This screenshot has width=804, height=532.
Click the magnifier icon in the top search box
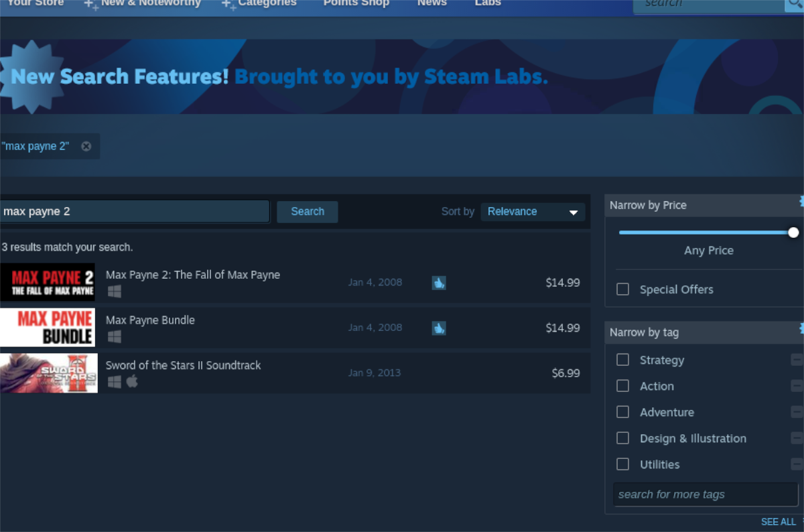(793, 5)
